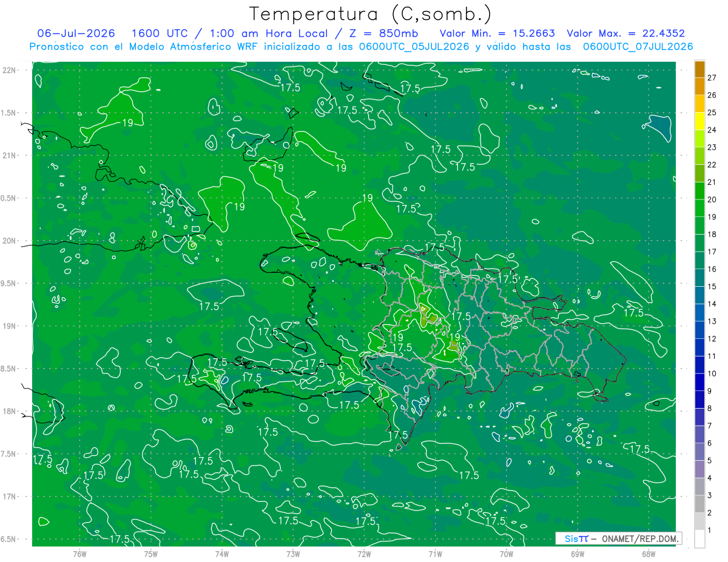Click the '17N' latitude axis label
The height and width of the screenshot is (562, 728).
tap(8, 497)
